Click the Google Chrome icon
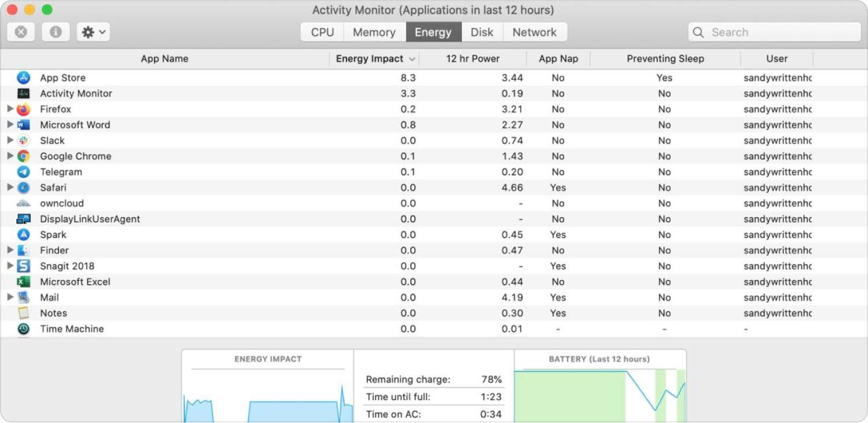868x423 pixels. point(23,156)
